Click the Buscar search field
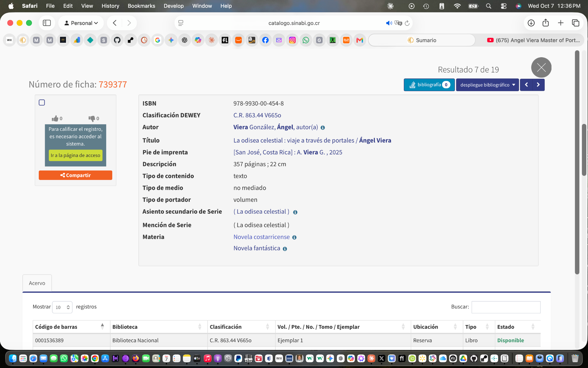Screen dimensions: 588x368 [506, 307]
